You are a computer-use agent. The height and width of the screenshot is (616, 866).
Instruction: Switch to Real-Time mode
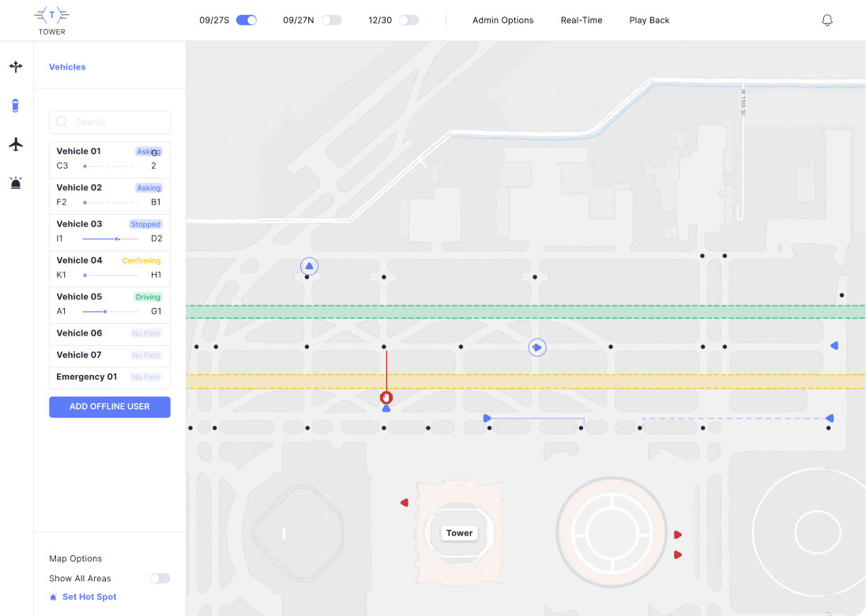tap(581, 21)
